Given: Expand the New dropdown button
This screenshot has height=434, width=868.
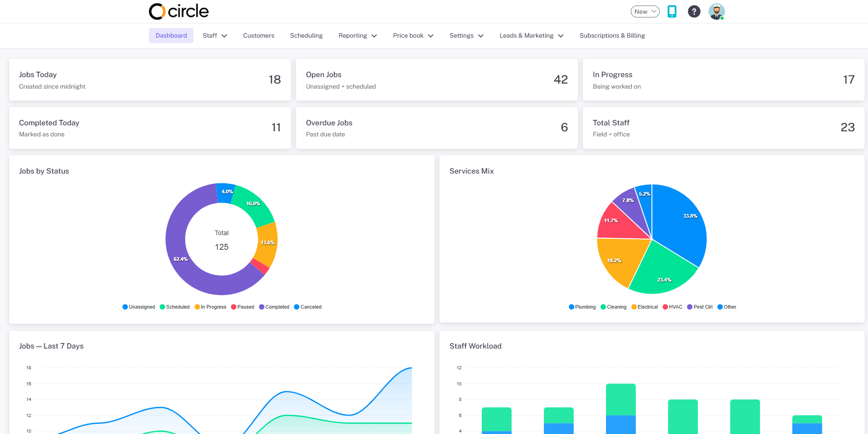Looking at the screenshot, I should 645,11.
